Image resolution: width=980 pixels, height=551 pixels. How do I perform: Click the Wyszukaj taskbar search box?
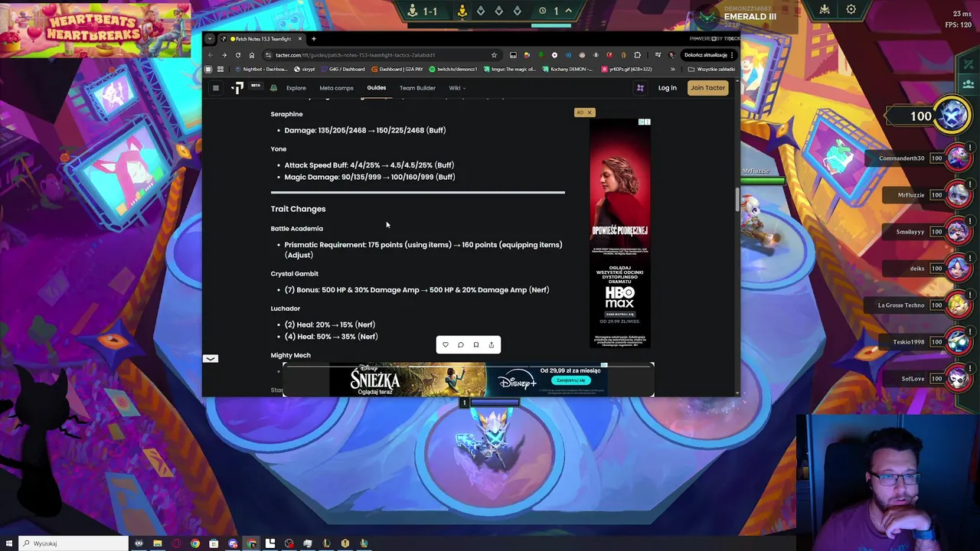pos(73,543)
